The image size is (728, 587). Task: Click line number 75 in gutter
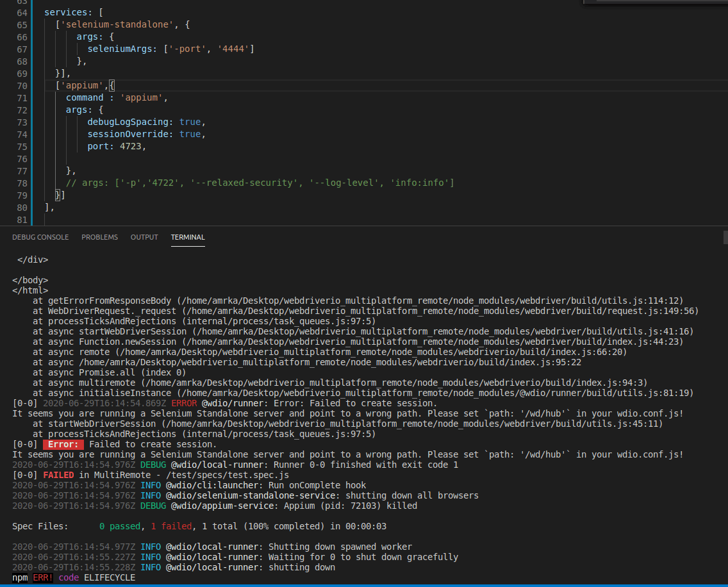point(22,147)
